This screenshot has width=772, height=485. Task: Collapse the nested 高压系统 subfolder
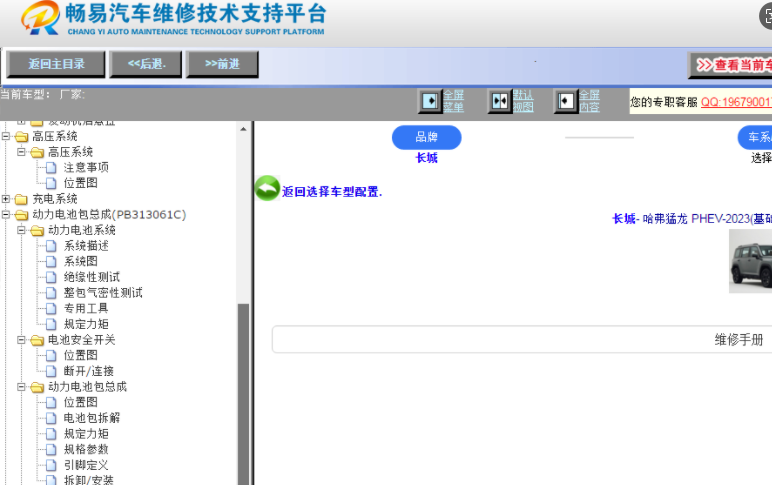[x=22, y=152]
